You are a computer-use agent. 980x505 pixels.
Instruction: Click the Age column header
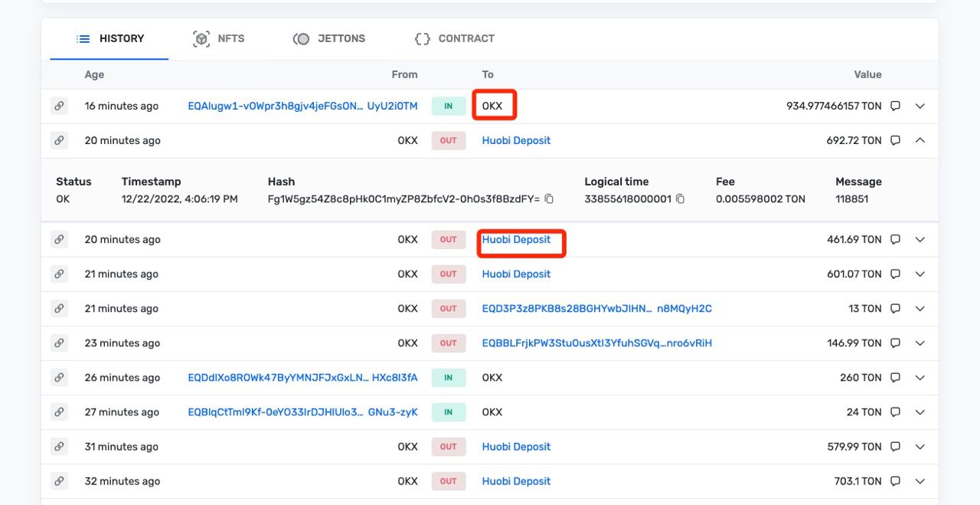click(x=94, y=75)
